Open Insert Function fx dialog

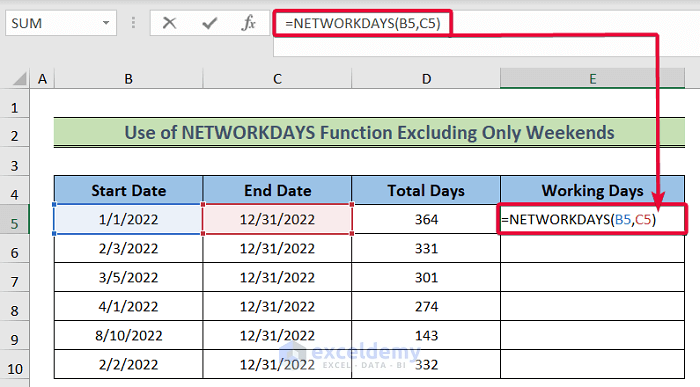coord(249,23)
